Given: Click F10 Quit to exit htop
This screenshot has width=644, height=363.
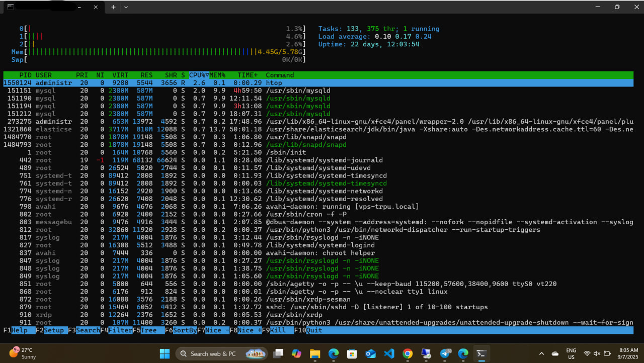Looking at the screenshot, I should click(314, 330).
